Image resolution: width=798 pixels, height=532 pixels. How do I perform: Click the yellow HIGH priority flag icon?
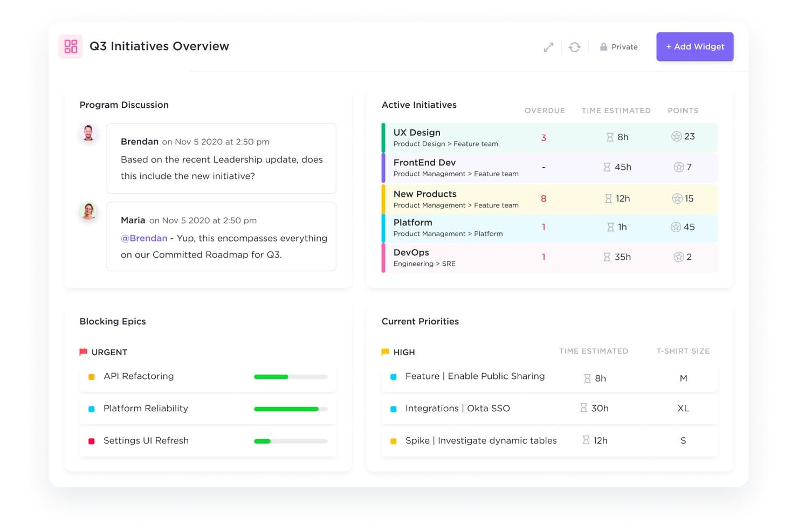coord(385,353)
